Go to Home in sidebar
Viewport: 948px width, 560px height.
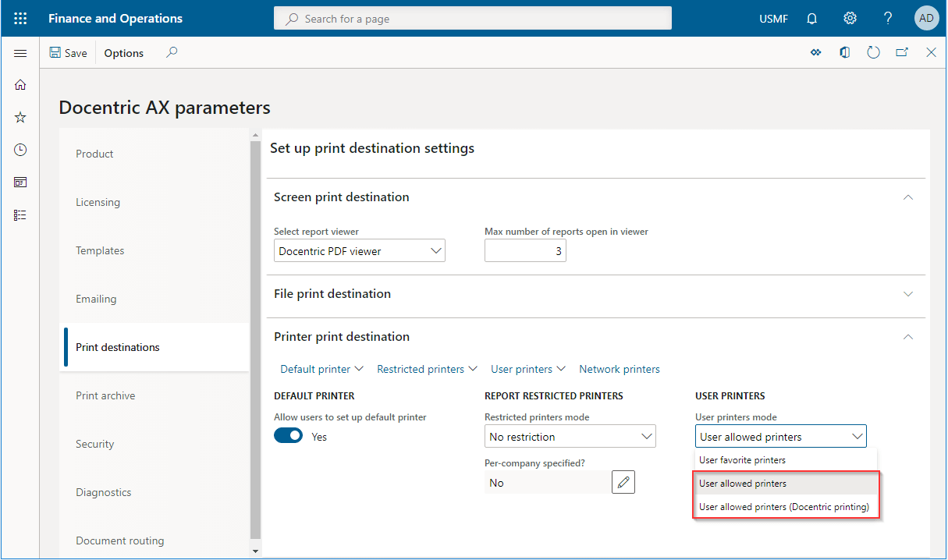coord(20,85)
